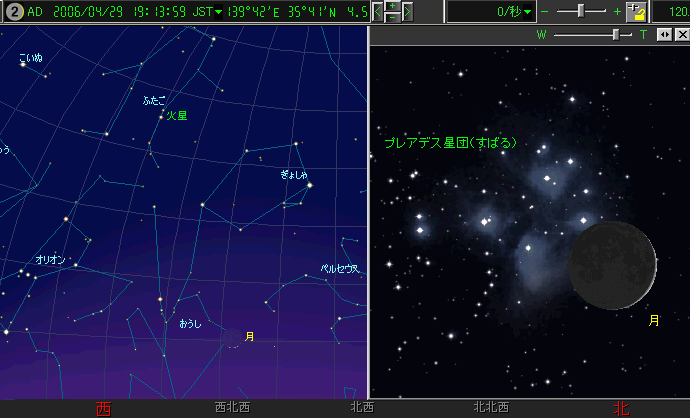Click the longitude 139°42'E location field
Screen dimensions: 690x418
click(x=260, y=12)
